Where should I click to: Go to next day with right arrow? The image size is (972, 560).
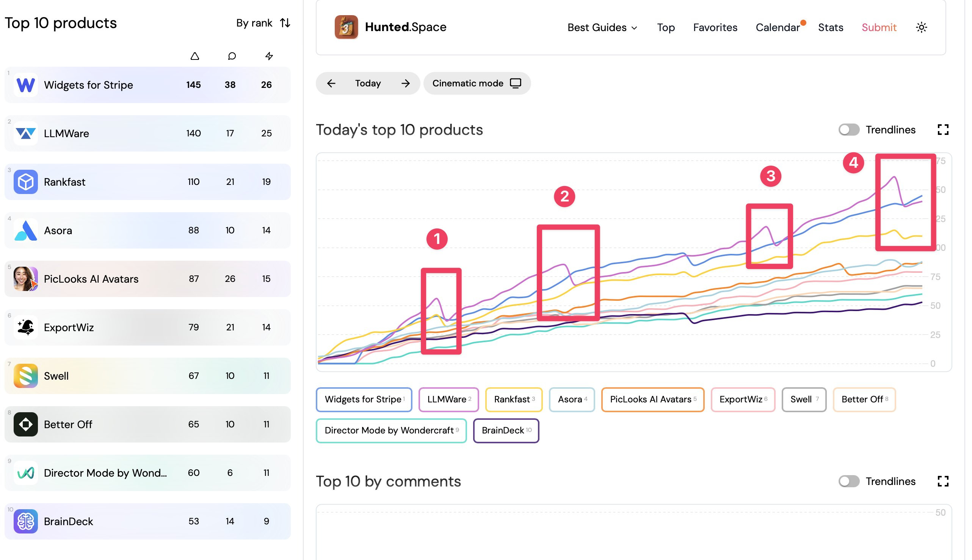pyautogui.click(x=405, y=83)
